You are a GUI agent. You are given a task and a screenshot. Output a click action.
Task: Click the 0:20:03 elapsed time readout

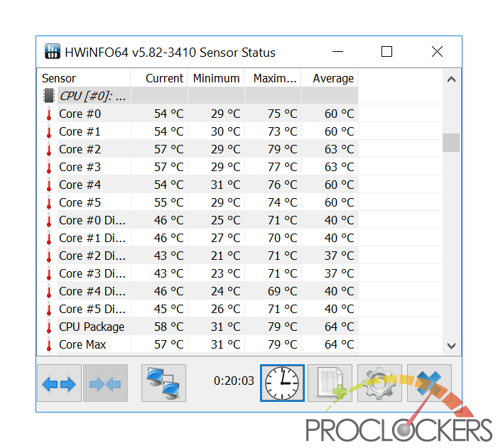coord(234,381)
